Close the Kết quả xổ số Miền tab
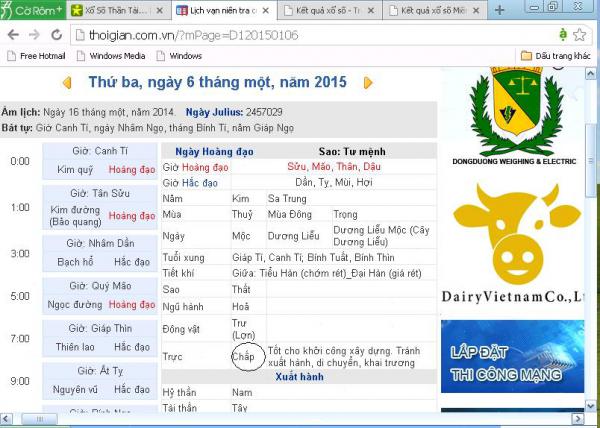 coord(476,11)
